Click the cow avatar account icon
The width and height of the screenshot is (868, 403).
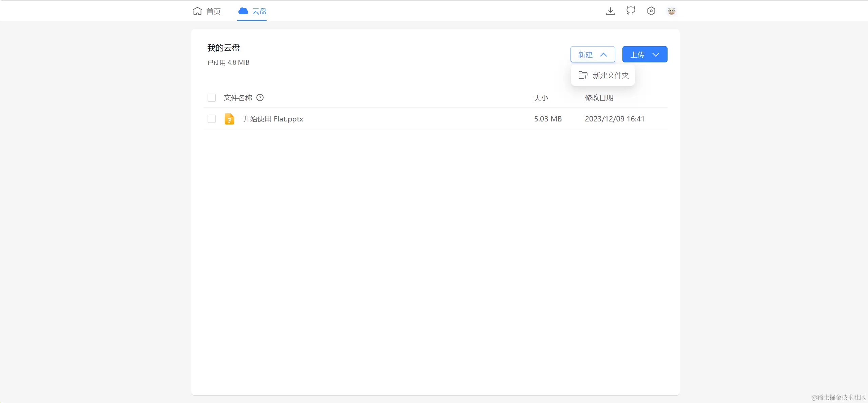tap(671, 11)
